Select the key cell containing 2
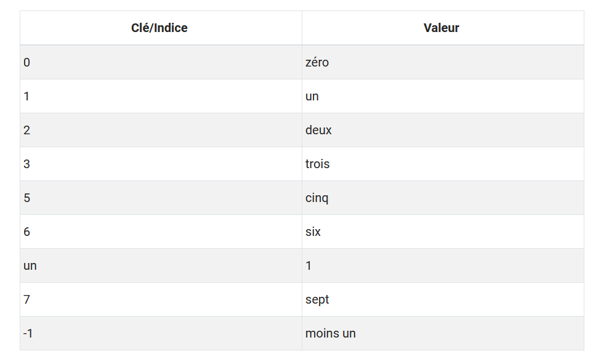The width and height of the screenshot is (609, 364). 27,130
